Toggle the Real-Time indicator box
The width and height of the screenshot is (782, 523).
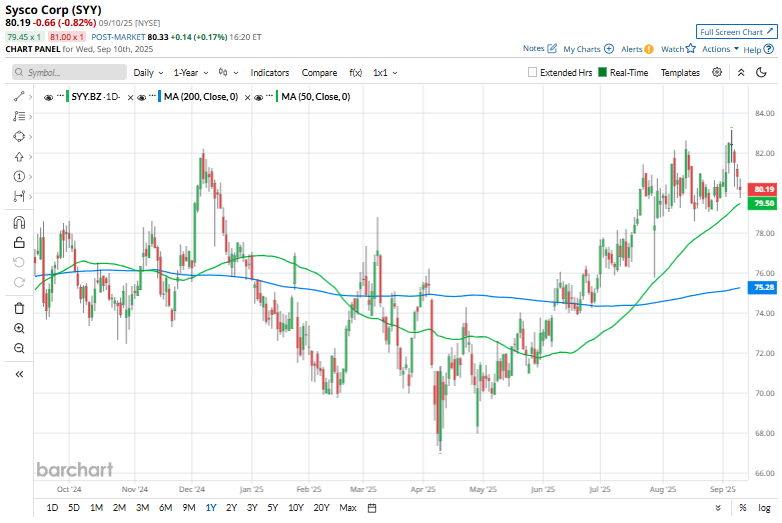tap(602, 72)
